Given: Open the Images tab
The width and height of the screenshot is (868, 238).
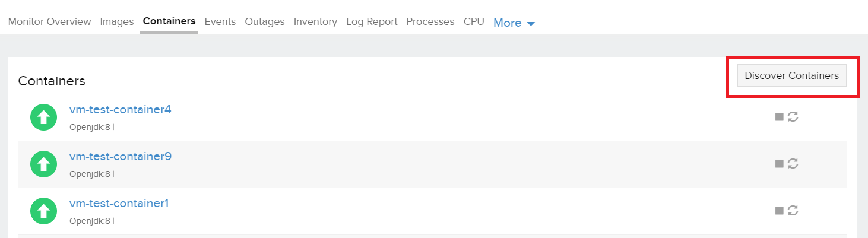Looking at the screenshot, I should pyautogui.click(x=117, y=21).
